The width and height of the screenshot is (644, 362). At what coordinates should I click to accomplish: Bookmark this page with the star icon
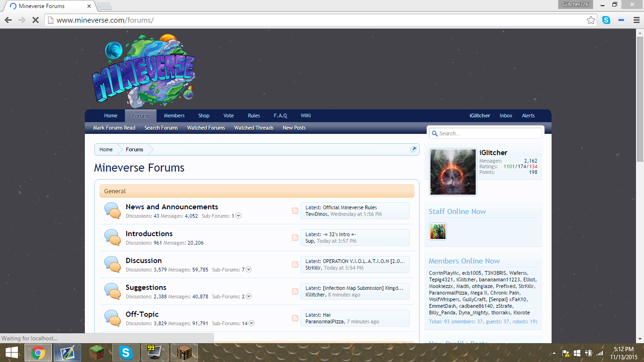(591, 20)
